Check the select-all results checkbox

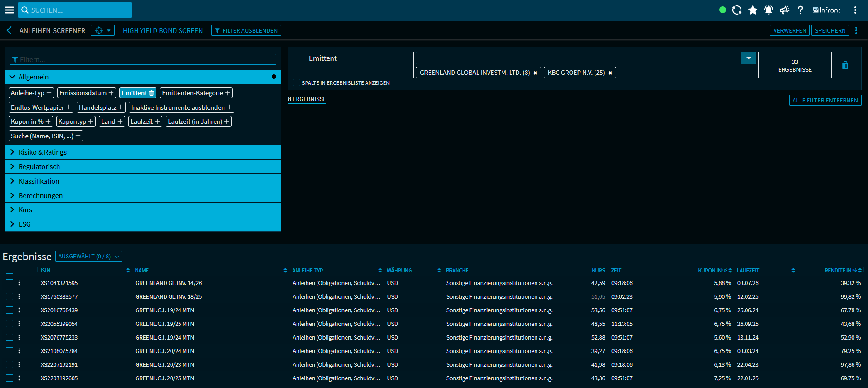10,270
